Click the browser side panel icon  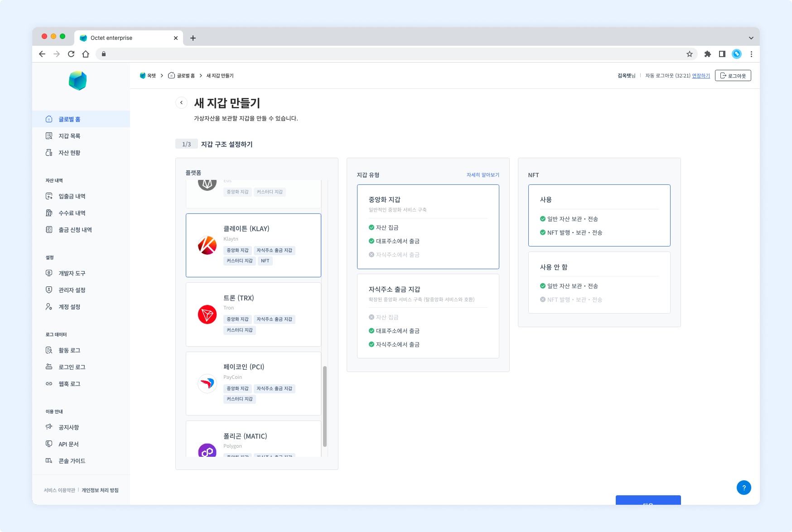722,54
